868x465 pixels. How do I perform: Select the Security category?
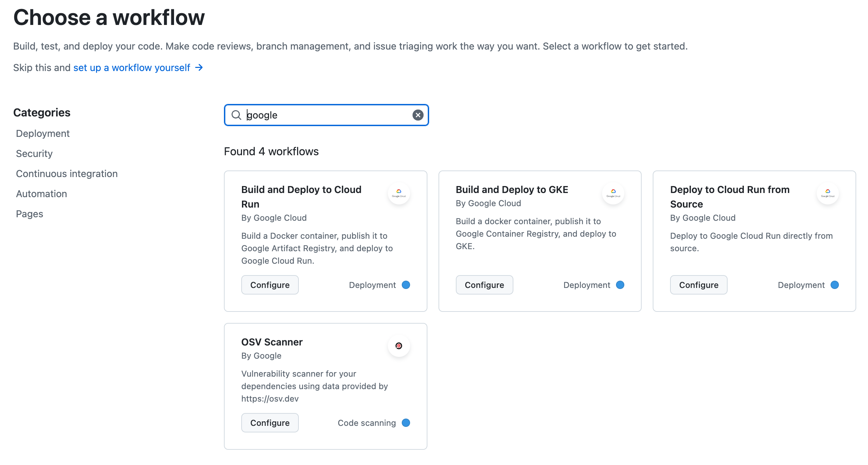pyautogui.click(x=34, y=153)
